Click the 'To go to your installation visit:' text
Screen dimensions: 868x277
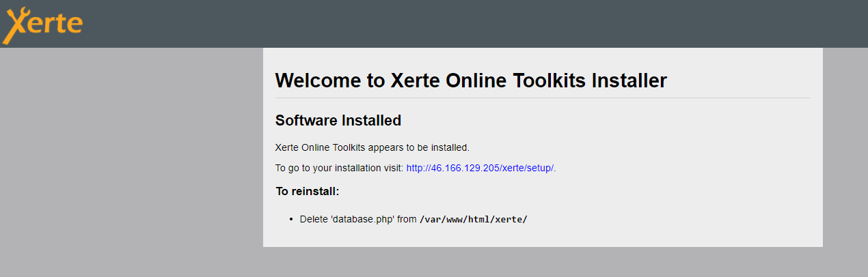[340, 168]
